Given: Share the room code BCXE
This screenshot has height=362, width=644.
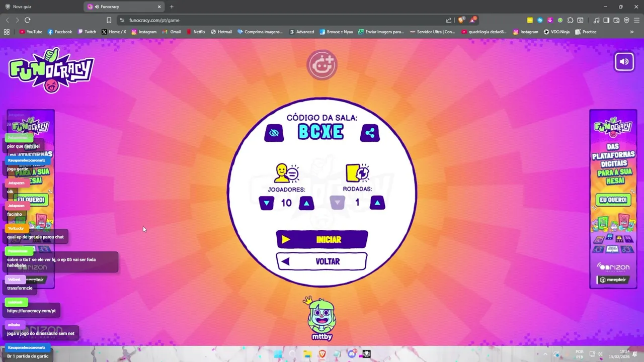Looking at the screenshot, I should [370, 133].
